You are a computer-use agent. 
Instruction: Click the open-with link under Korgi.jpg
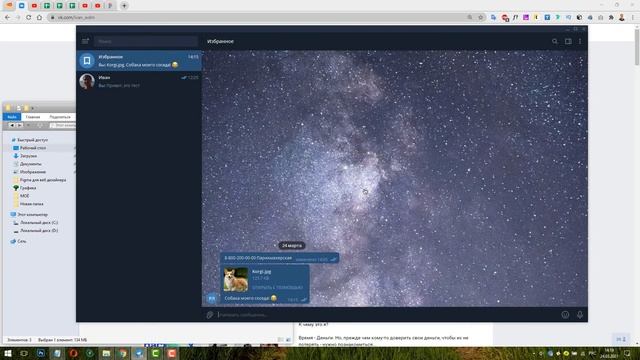pyautogui.click(x=278, y=287)
